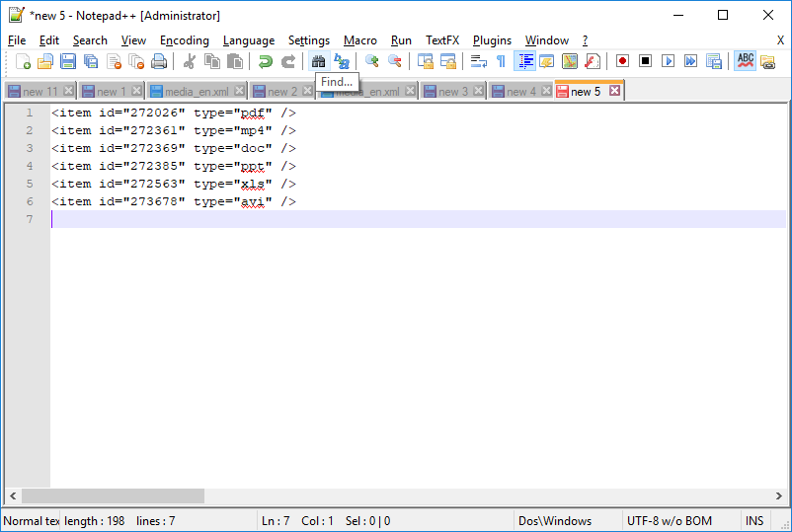This screenshot has height=532, width=792.
Task: Toggle synchronize vertical scrolling icon
Action: (x=426, y=61)
